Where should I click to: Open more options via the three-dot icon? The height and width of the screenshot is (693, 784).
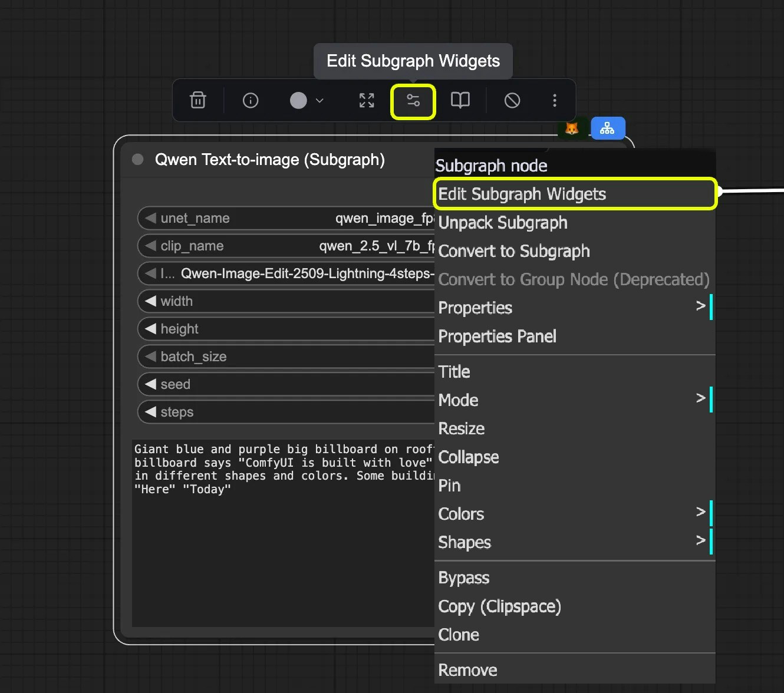(555, 100)
